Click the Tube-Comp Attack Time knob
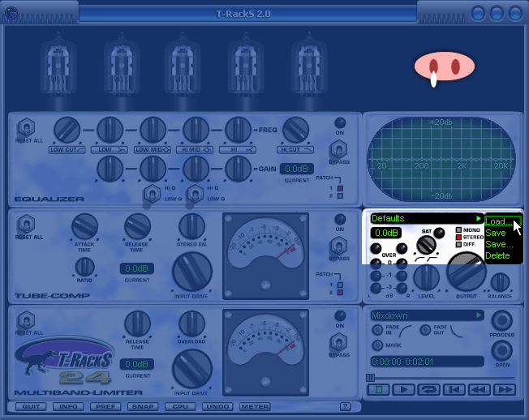The width and height of the screenshot is (529, 420). click(x=84, y=226)
